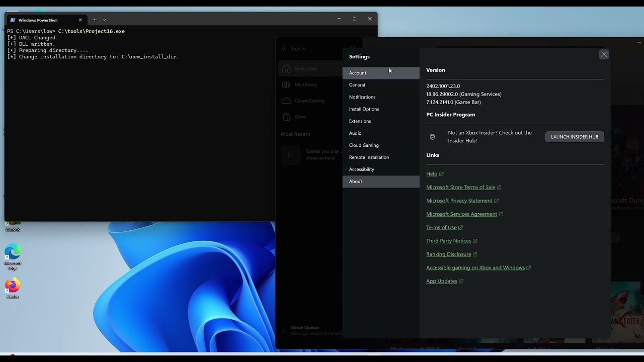Click PowerShell icon on the terminal tab
Viewport: 644px width, 362px height.
(13, 20)
